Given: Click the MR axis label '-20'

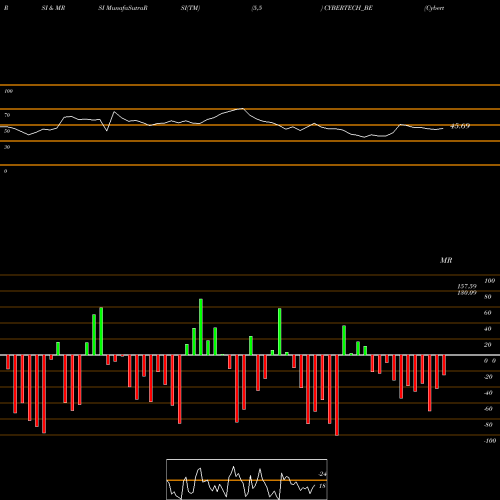Looking at the screenshot, I should pyautogui.click(x=488, y=377).
